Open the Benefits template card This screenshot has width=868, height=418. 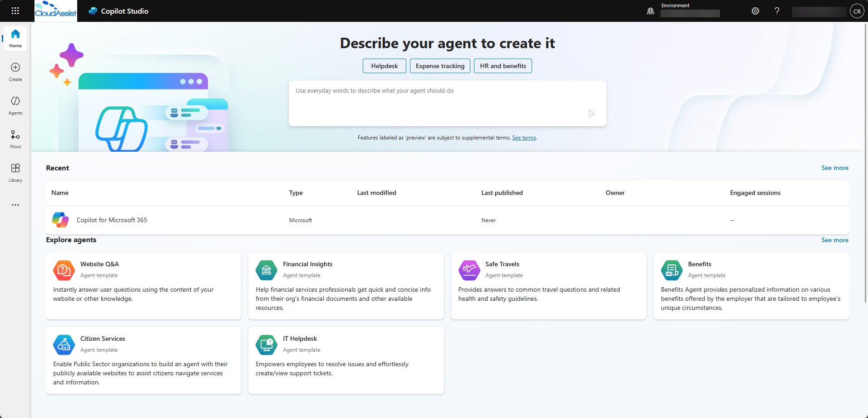[751, 286]
